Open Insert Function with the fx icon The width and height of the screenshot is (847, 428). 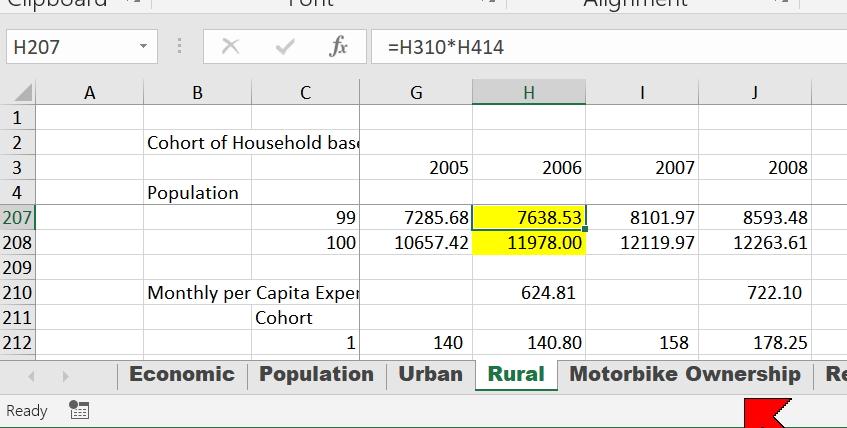338,46
